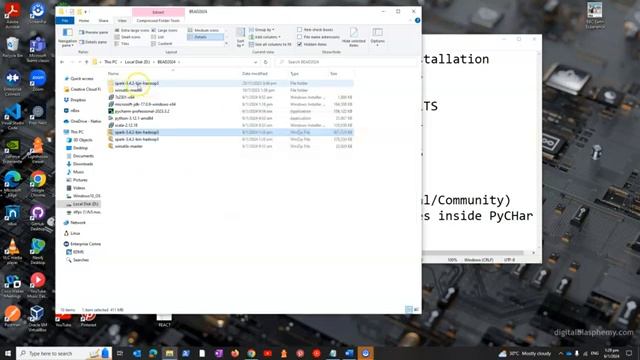
Task: Toggle the Preview pane
Action: 93,32
